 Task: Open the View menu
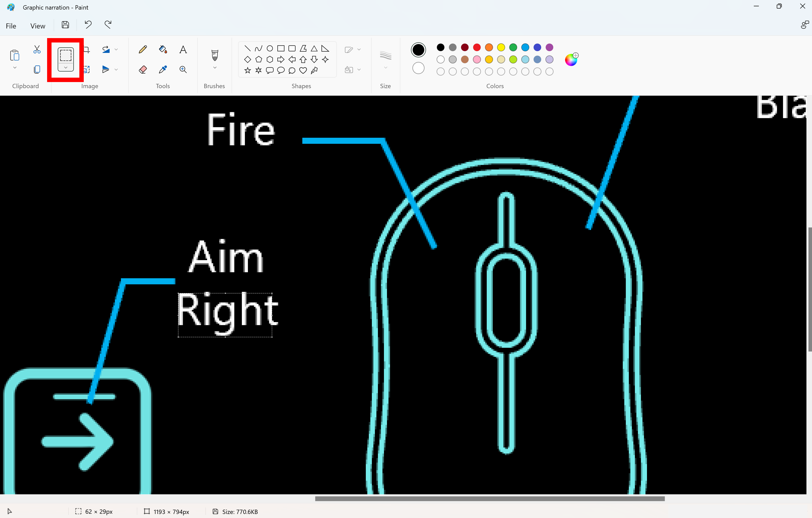pos(37,25)
